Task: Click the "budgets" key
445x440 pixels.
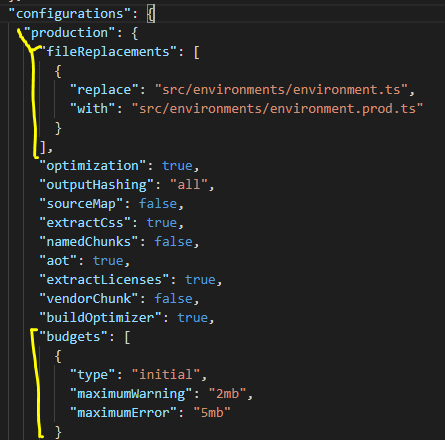Action: pos(73,337)
